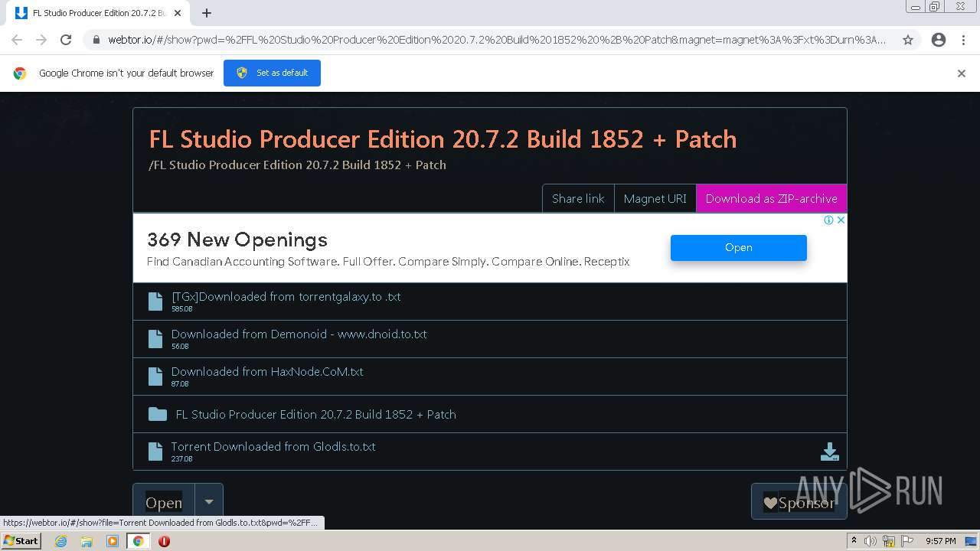The width and height of the screenshot is (980, 551).
Task: Click the page title FL Studio Producer Edition heading
Action: (443, 139)
